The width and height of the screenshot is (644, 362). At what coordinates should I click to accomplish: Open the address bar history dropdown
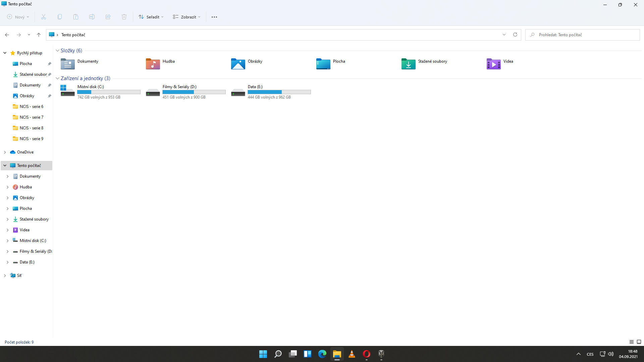504,35
